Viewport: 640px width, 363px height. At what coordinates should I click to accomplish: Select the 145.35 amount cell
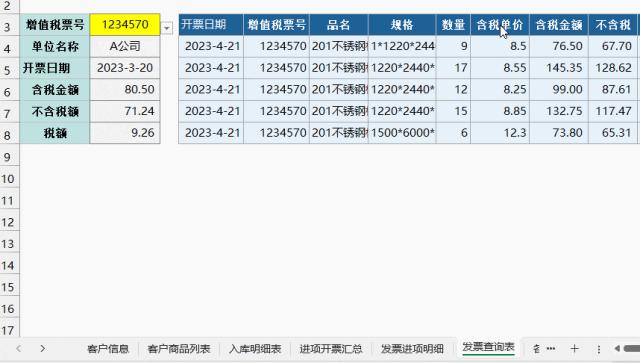coord(559,68)
